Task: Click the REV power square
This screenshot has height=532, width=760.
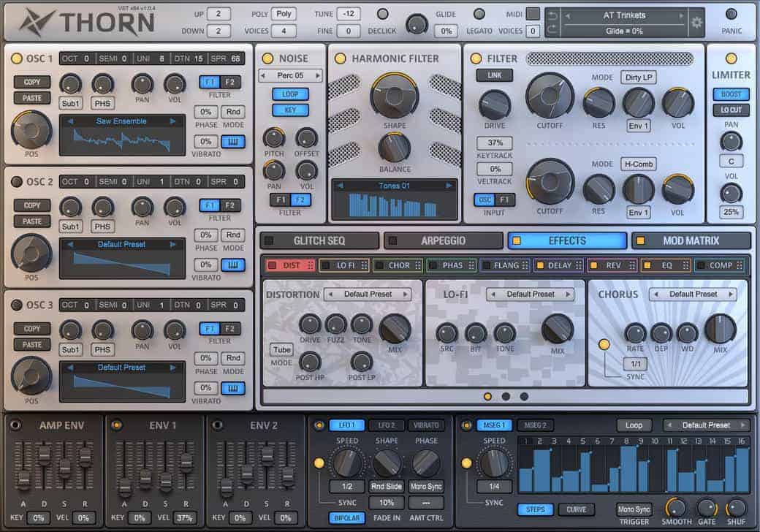Action: click(x=593, y=265)
